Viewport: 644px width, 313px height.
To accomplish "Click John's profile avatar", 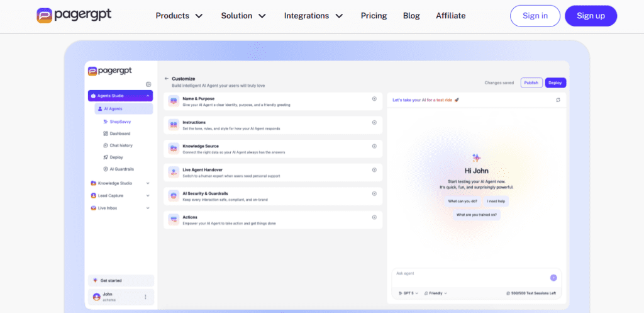I will tap(96, 297).
